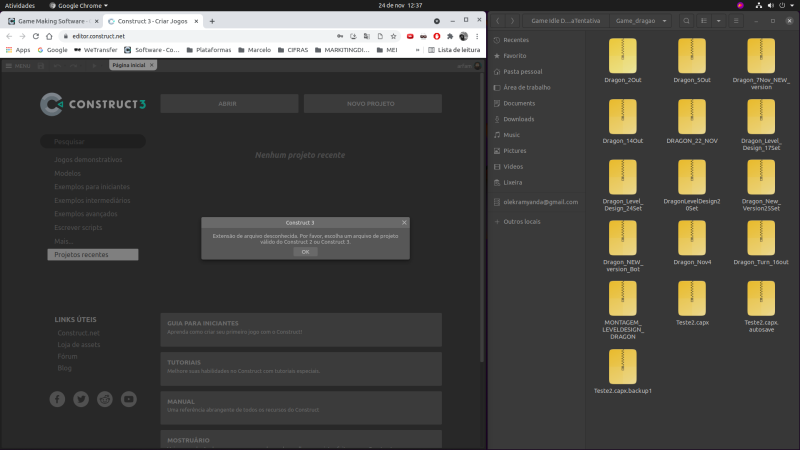
Task: Open the Chrome extensions puzzle icon
Action: [x=450, y=36]
